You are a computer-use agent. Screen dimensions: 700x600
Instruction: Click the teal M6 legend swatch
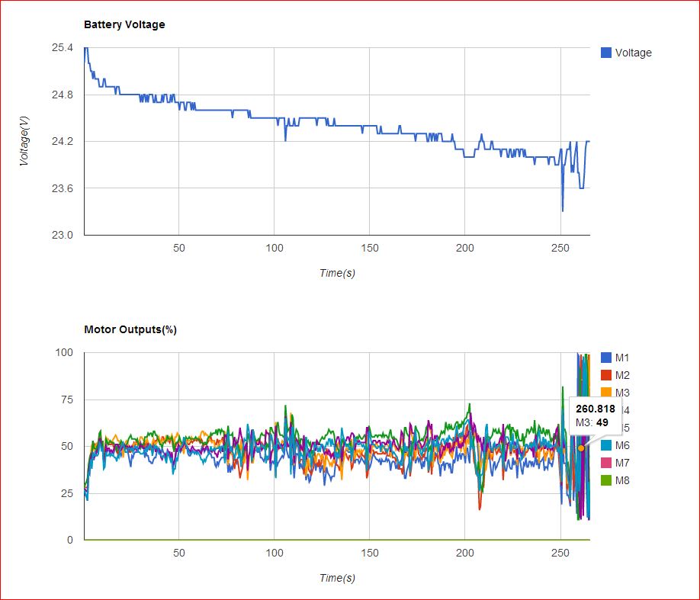[x=606, y=445]
